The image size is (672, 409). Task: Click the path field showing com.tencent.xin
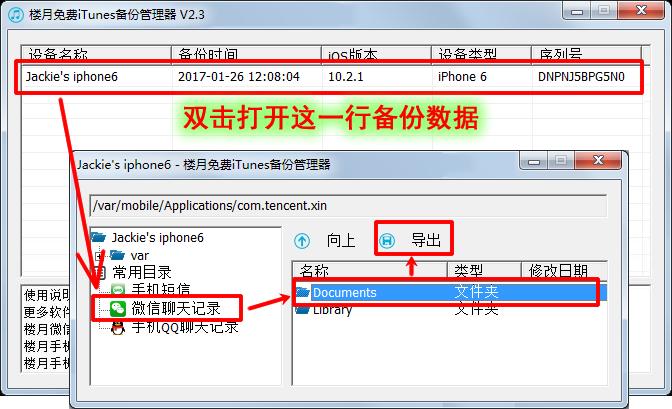[x=348, y=206]
